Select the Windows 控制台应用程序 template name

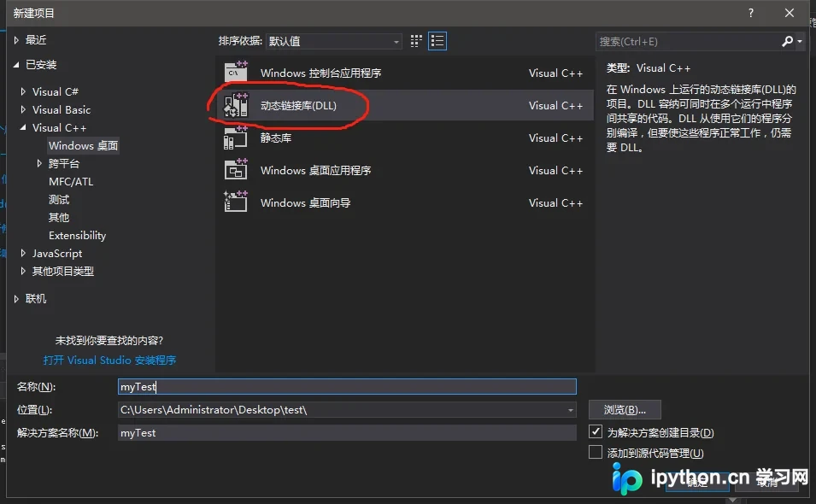pyautogui.click(x=320, y=73)
